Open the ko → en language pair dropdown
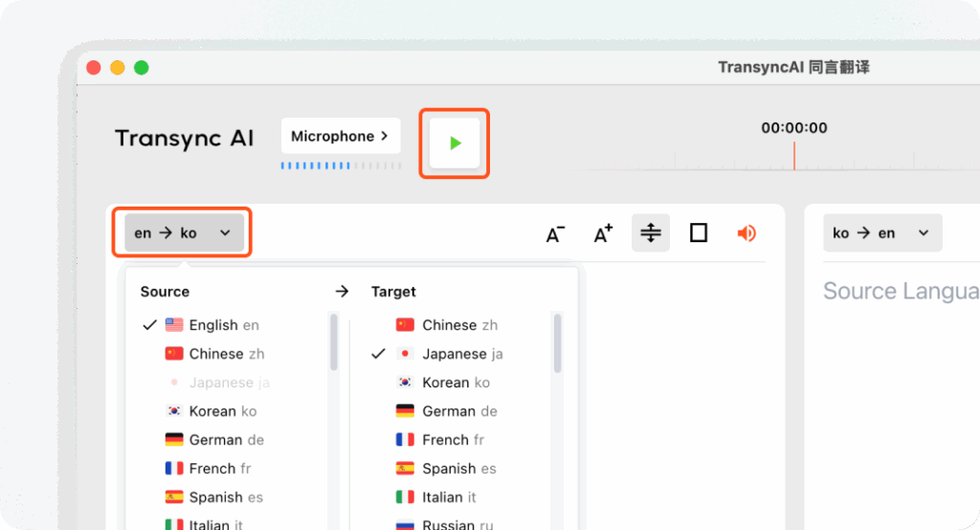Viewport: 980px width, 530px height. pos(881,233)
